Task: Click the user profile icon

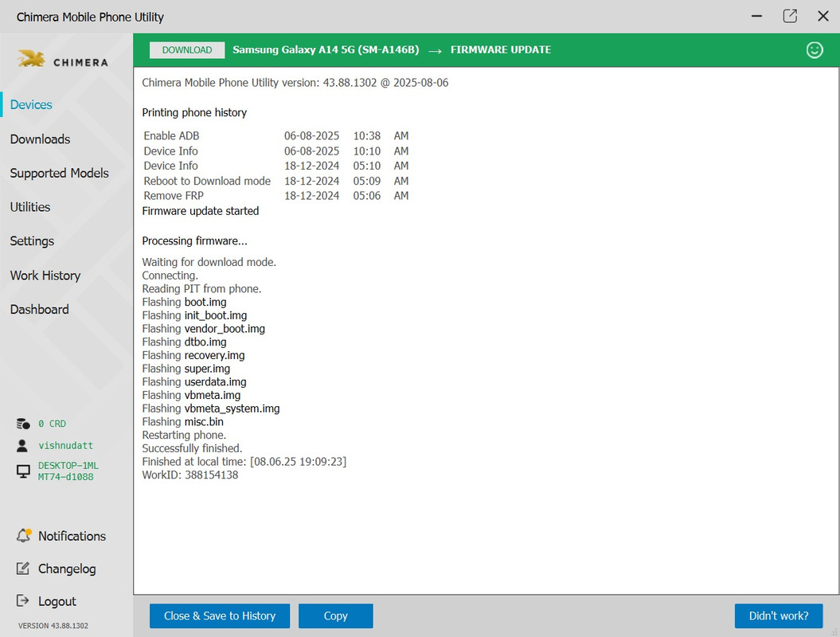Action: [x=22, y=446]
